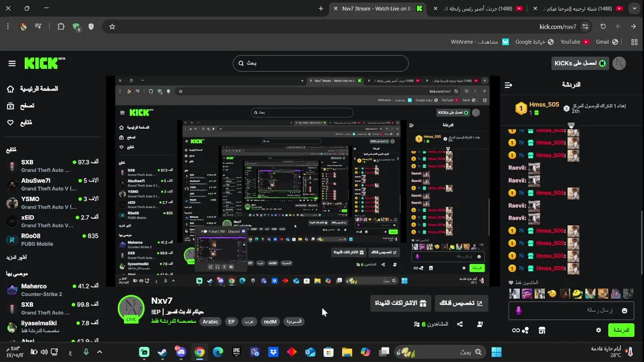Open YSMO channel in sidebar

[x=52, y=203]
